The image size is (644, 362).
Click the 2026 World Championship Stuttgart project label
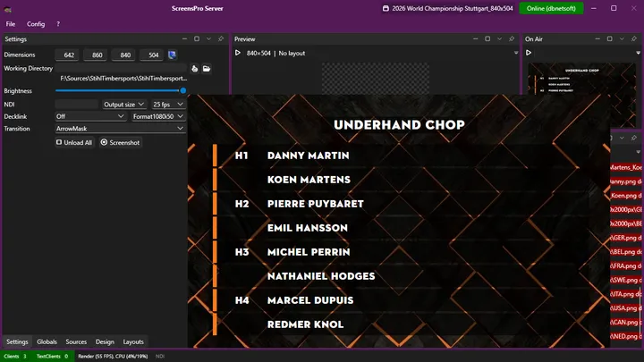tap(453, 8)
